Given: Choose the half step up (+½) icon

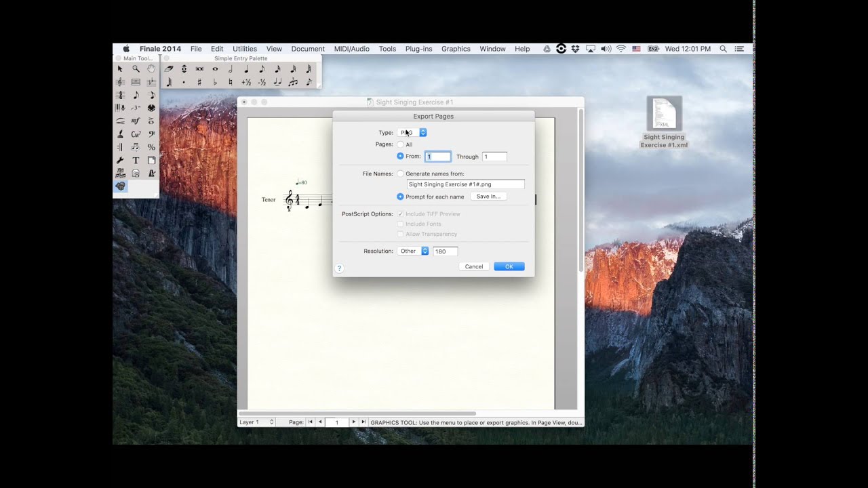Looking at the screenshot, I should [246, 82].
